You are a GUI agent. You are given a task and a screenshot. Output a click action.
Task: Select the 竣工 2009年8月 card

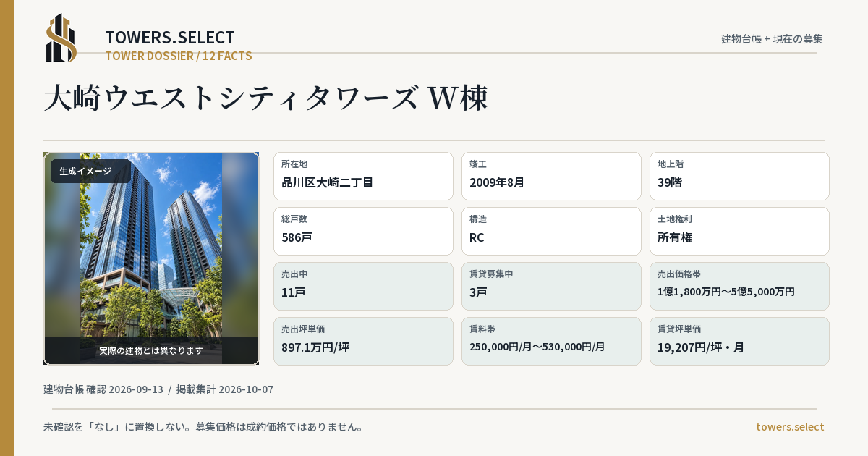(551, 176)
